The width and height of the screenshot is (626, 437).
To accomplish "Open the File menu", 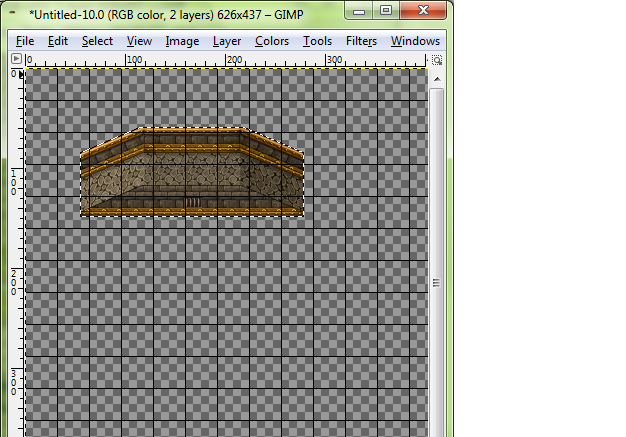I will click(25, 41).
